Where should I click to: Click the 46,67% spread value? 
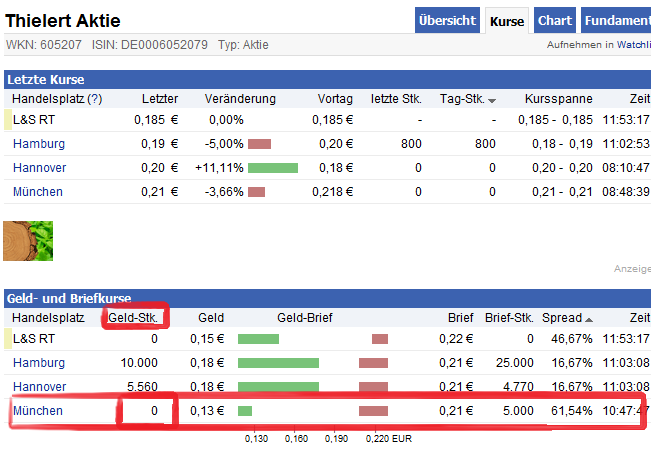[x=572, y=339]
